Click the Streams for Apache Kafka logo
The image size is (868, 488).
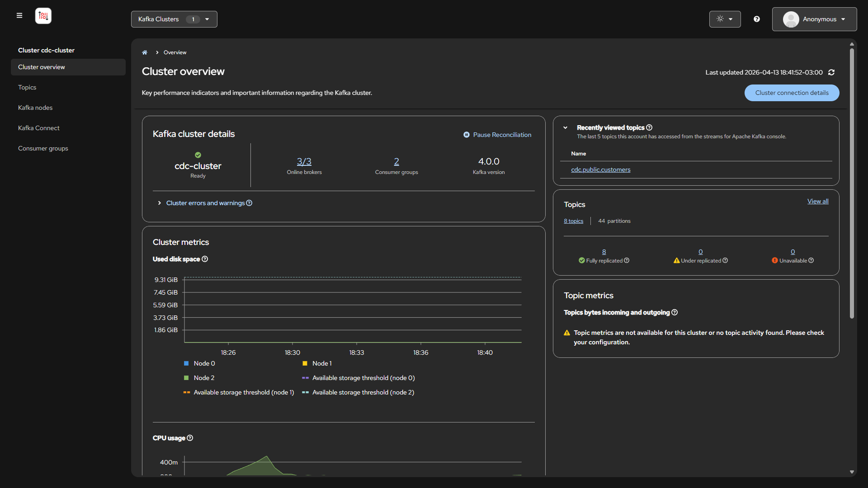tap(43, 15)
